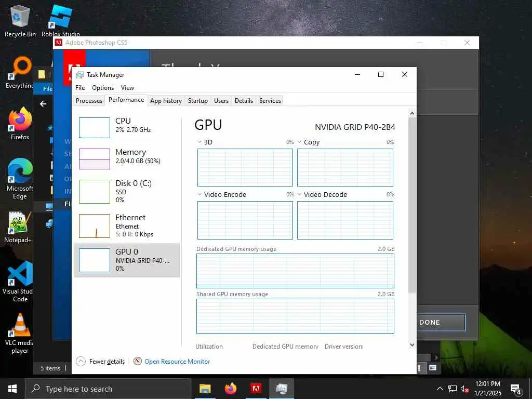
Task: Click the Open Resource Monitor gauge icon
Action: tap(137, 361)
